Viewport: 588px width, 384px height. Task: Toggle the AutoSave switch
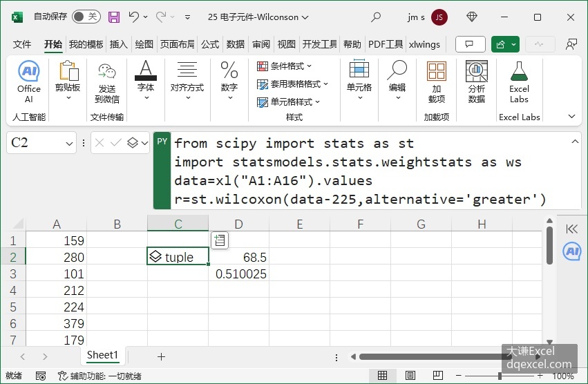86,17
